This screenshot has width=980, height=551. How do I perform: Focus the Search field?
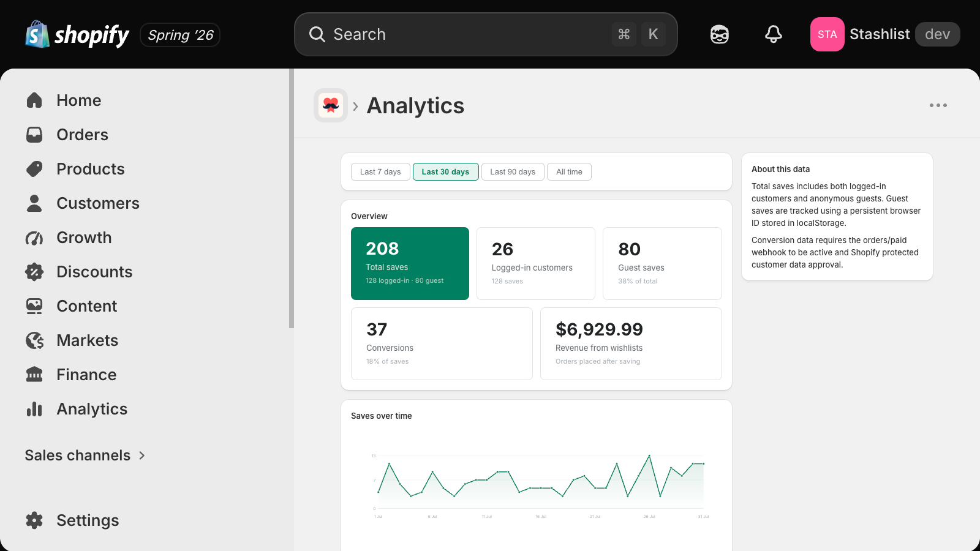pyautogui.click(x=486, y=34)
